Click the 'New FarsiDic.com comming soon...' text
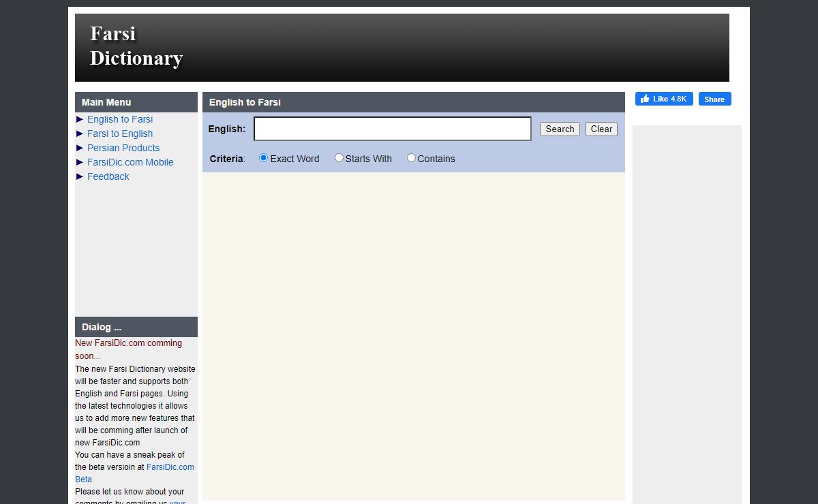Screen dimensions: 818x504 pyautogui.click(x=128, y=349)
